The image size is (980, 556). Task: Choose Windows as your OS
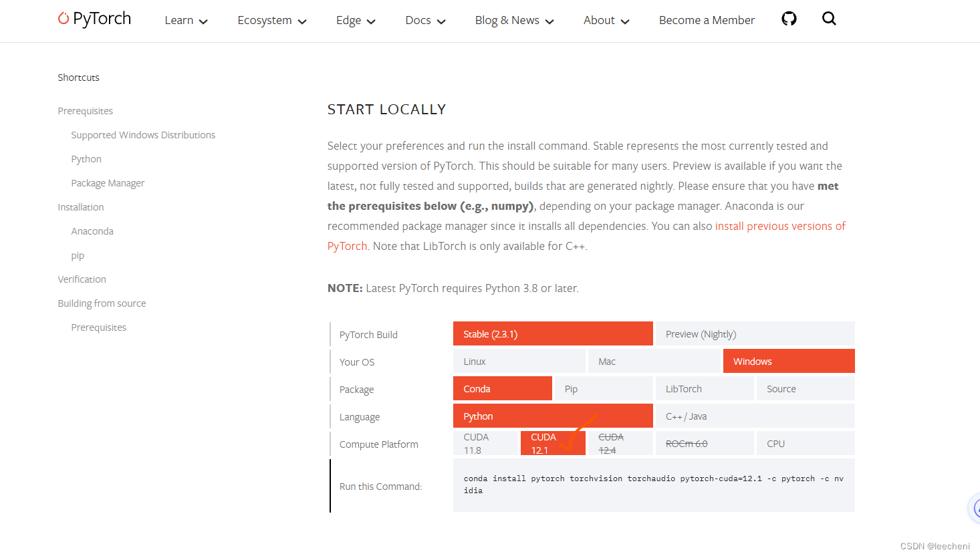click(789, 361)
